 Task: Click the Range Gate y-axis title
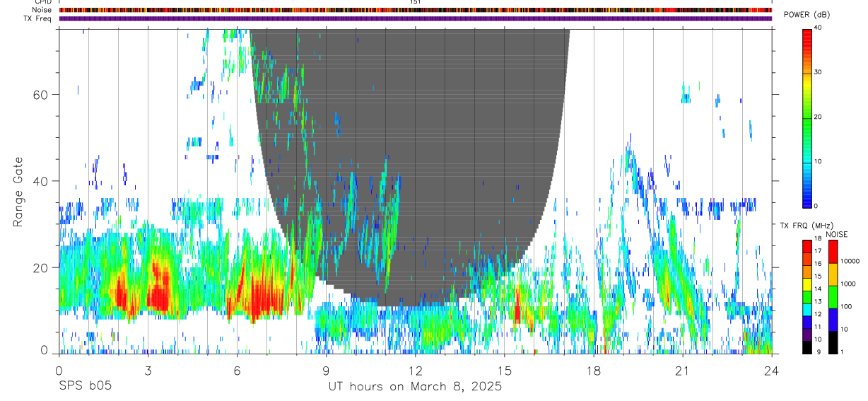[x=17, y=193]
